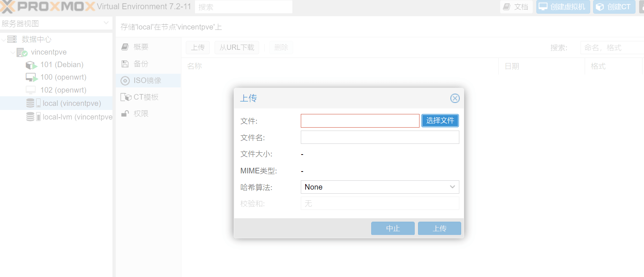Image resolution: width=644 pixels, height=277 pixels.
Task: Select the 102 (openwrt) VM icon
Action: tap(31, 90)
